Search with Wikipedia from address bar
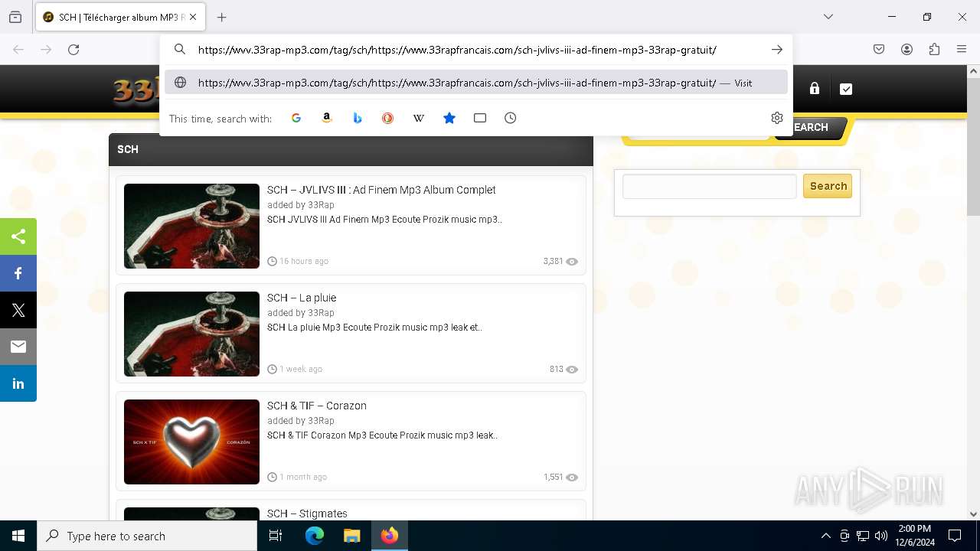 tap(419, 118)
